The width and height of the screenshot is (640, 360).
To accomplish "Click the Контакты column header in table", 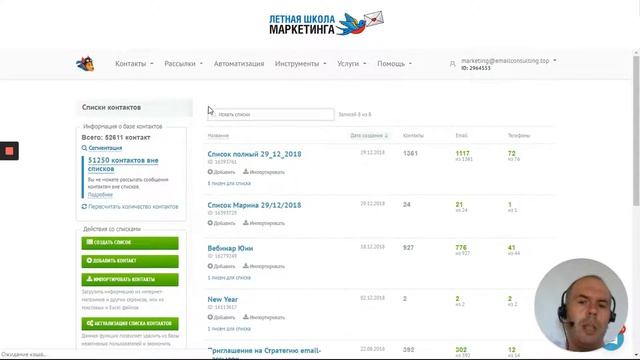I will click(x=413, y=136).
